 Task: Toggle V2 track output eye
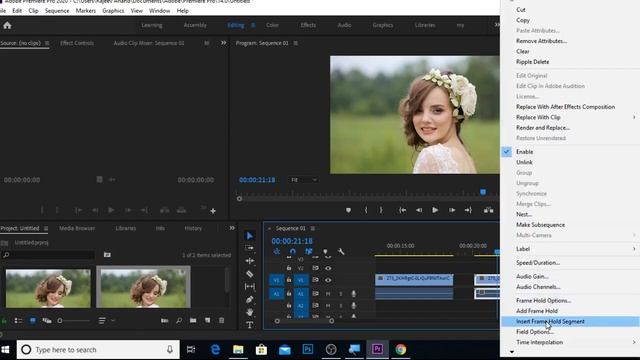coord(328,268)
